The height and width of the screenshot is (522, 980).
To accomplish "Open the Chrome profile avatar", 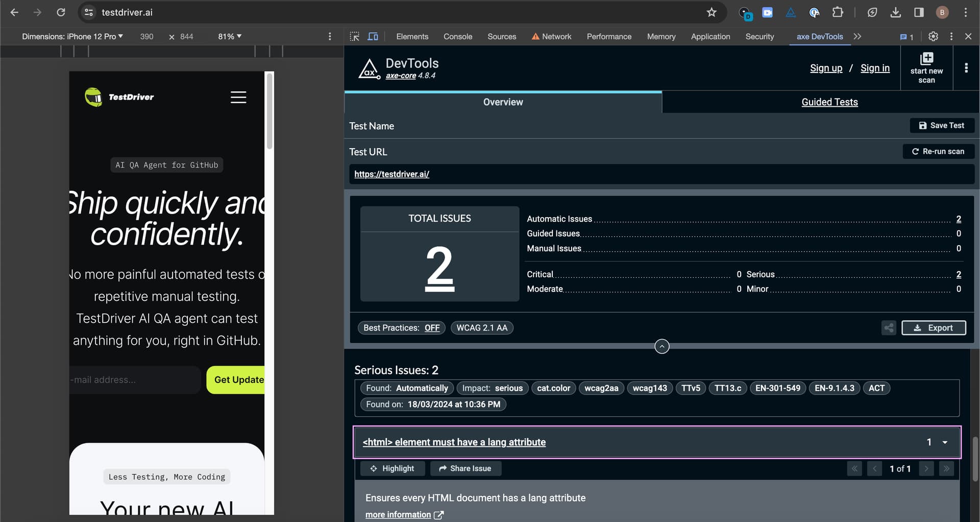I will pyautogui.click(x=942, y=12).
